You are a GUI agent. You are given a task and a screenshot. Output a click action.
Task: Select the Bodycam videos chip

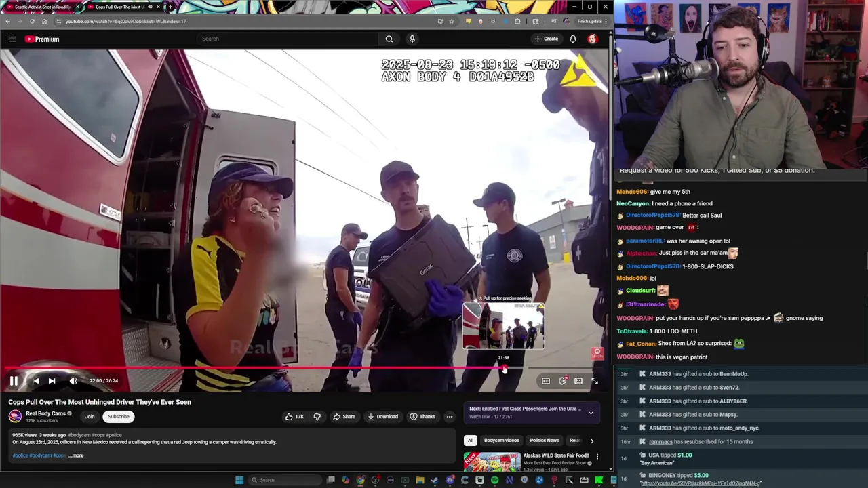coord(502,441)
